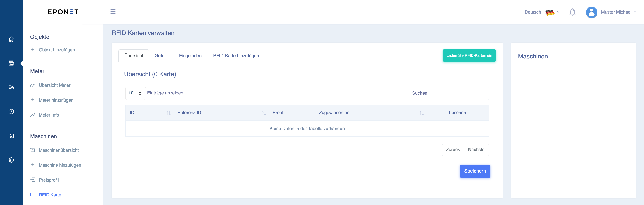Focus the Suchen search field
The width and height of the screenshot is (644, 205).
tap(459, 93)
